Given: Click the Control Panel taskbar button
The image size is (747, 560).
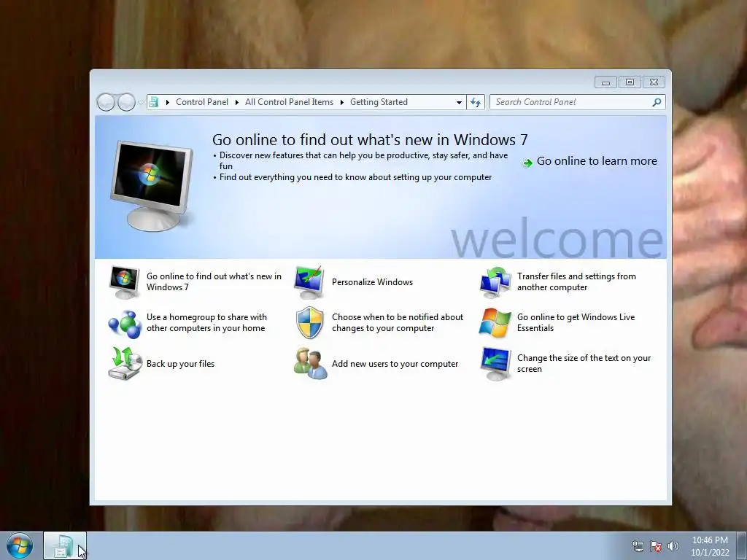Looking at the screenshot, I should coord(65,545).
